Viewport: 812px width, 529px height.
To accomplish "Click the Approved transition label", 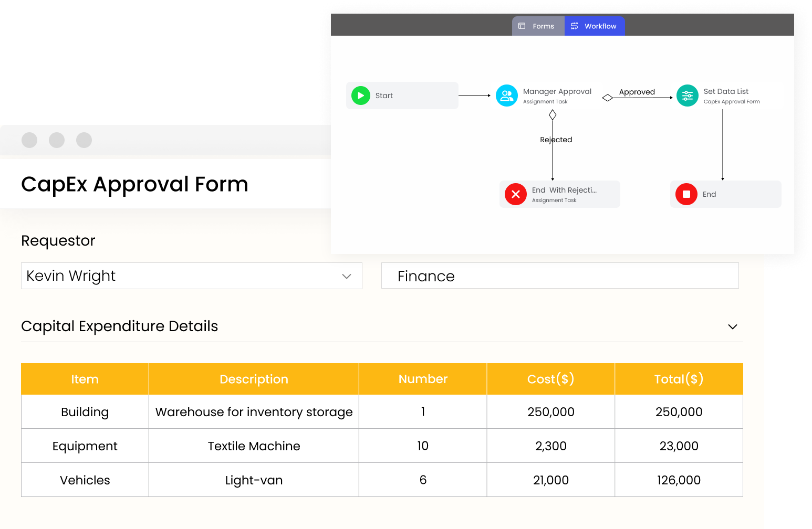I will point(637,92).
